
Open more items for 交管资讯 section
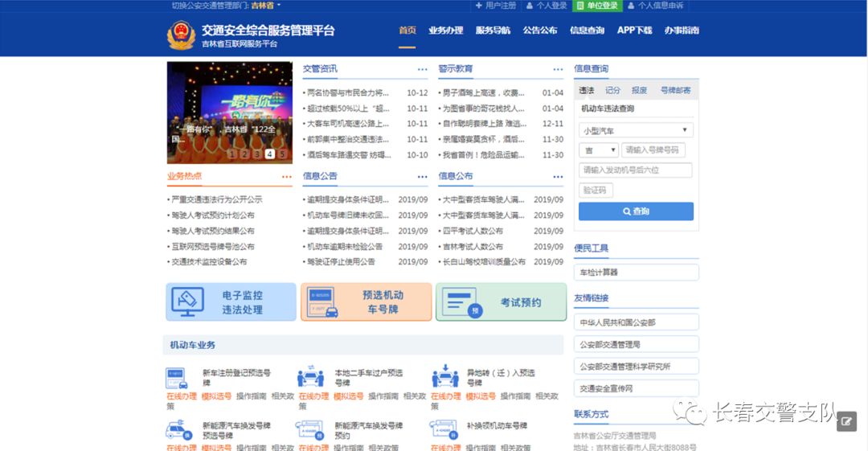coord(423,69)
